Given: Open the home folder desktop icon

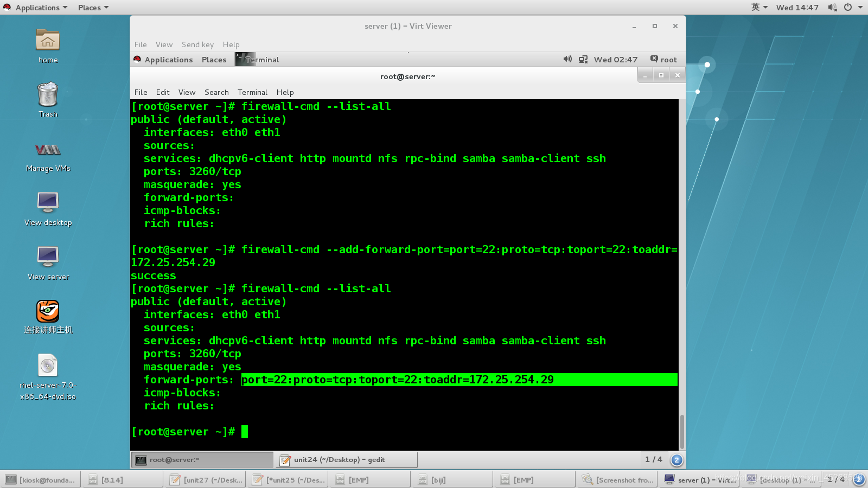Looking at the screenshot, I should (48, 41).
